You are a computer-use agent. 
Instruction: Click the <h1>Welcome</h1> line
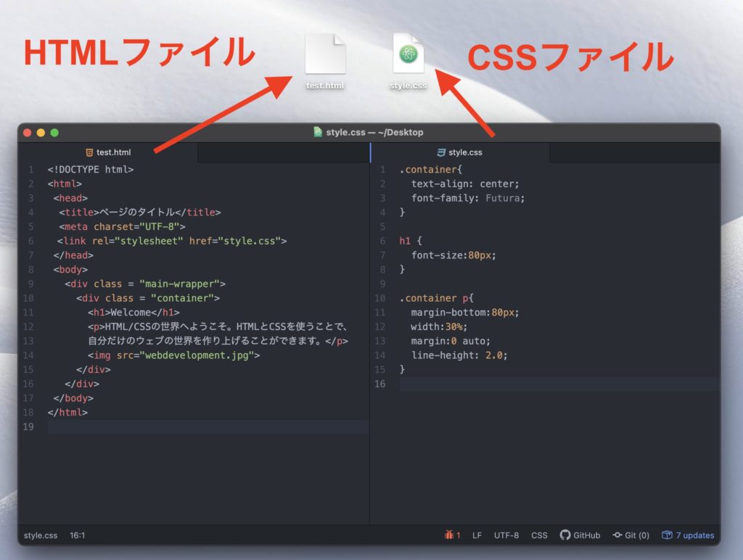pyautogui.click(x=134, y=312)
